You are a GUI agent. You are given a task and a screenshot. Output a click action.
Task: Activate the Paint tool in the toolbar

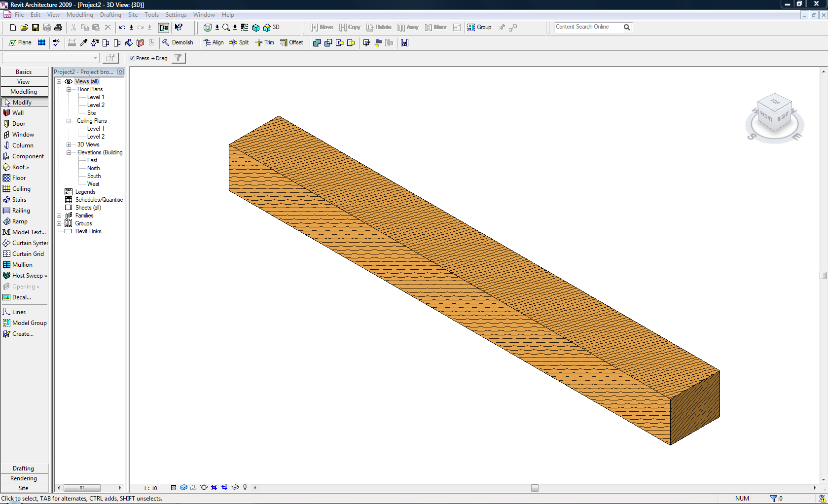point(130,43)
